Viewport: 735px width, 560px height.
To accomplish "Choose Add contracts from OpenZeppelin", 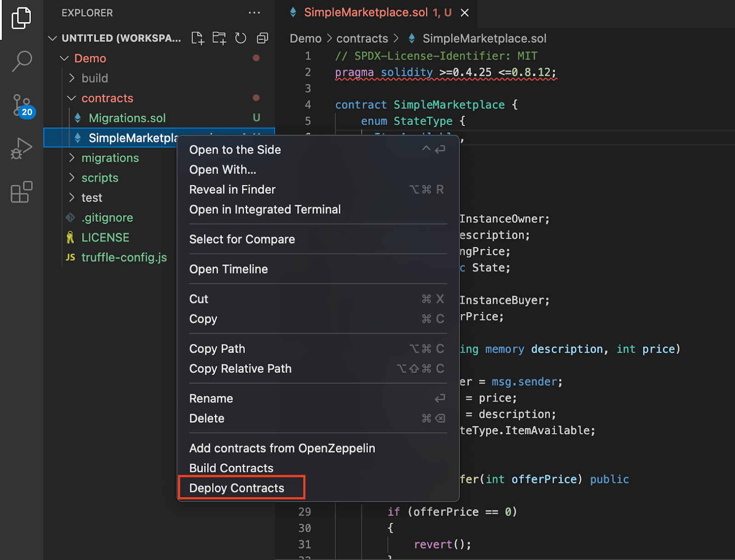I will (282, 448).
